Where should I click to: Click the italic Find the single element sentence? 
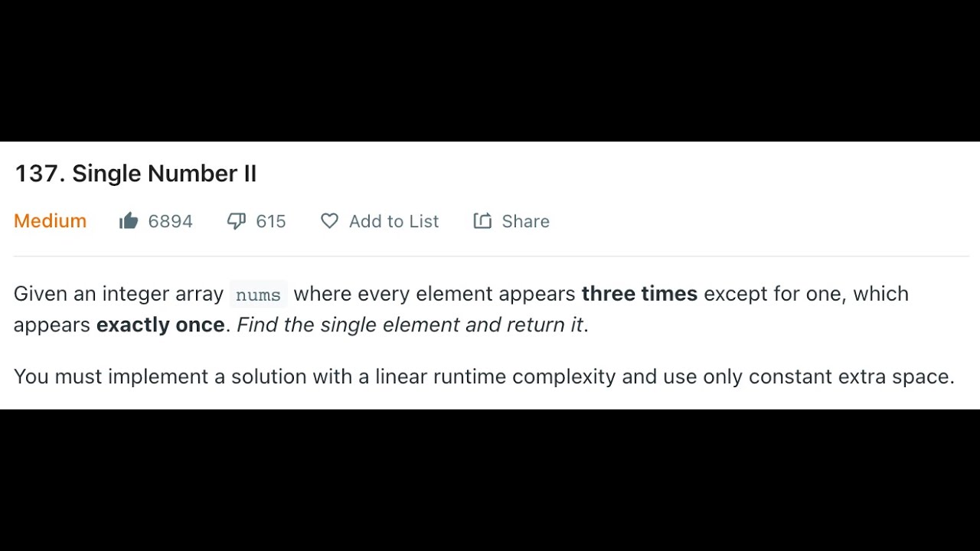(x=413, y=325)
